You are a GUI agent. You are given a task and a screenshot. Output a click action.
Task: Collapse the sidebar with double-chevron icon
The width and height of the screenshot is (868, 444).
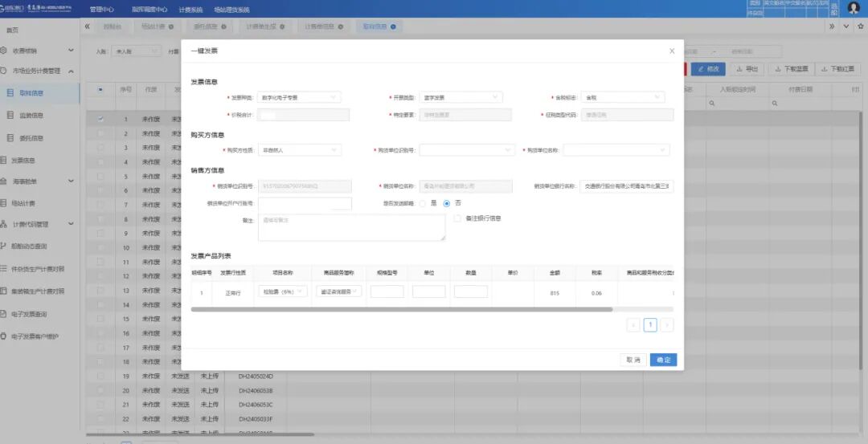tap(88, 26)
